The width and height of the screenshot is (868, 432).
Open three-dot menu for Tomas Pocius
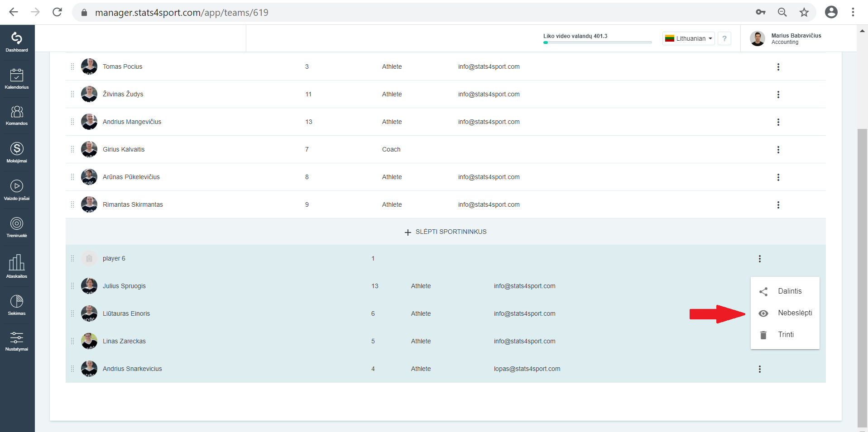tap(778, 67)
